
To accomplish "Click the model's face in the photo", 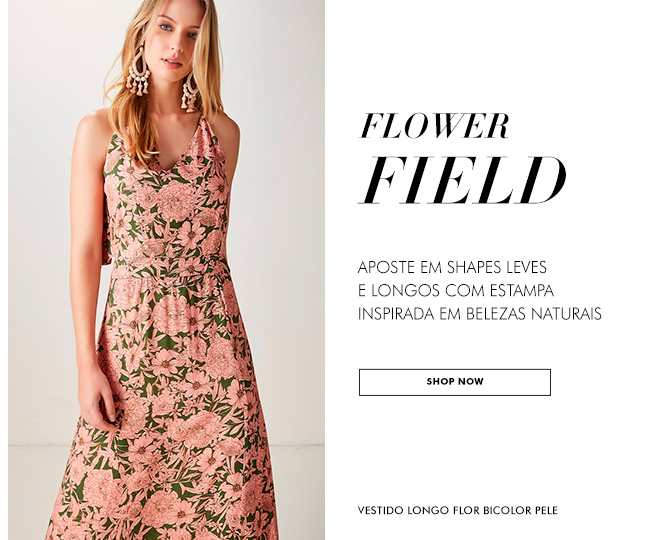I will (x=176, y=35).
